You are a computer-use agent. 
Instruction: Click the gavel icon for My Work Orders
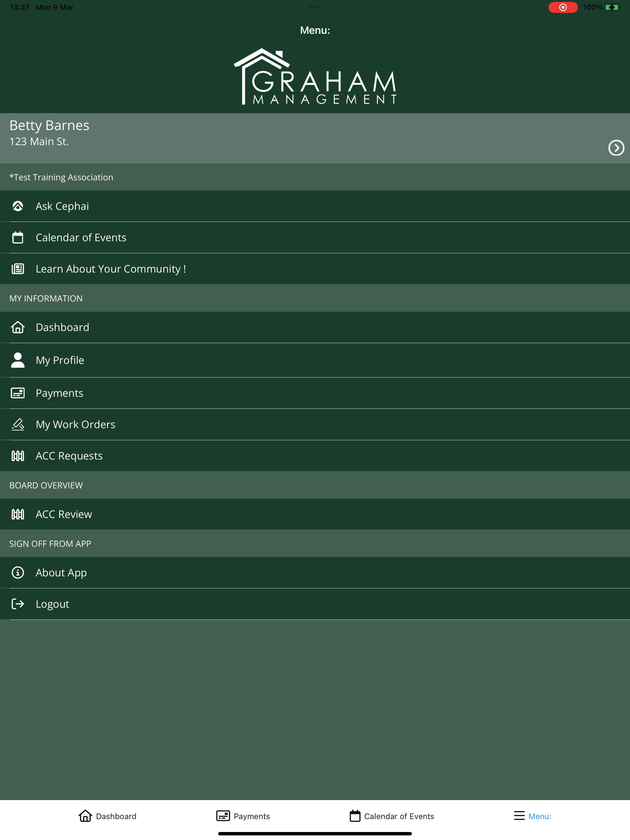click(x=18, y=424)
